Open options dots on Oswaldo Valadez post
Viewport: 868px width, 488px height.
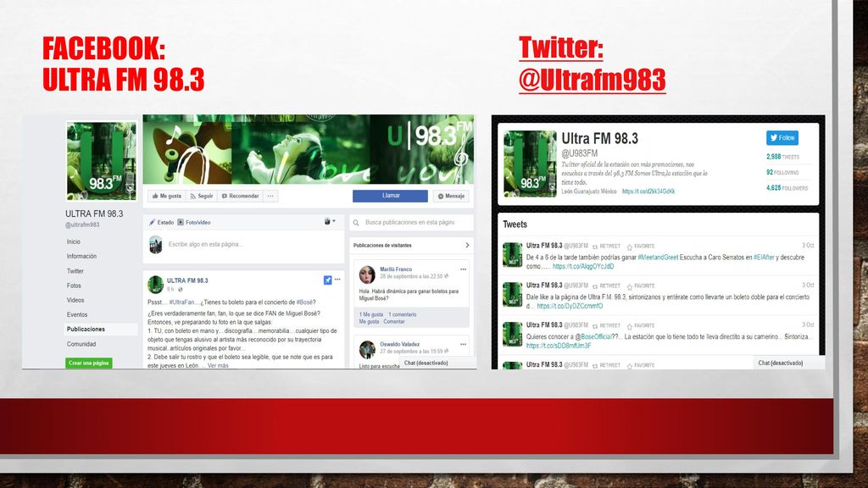(463, 344)
